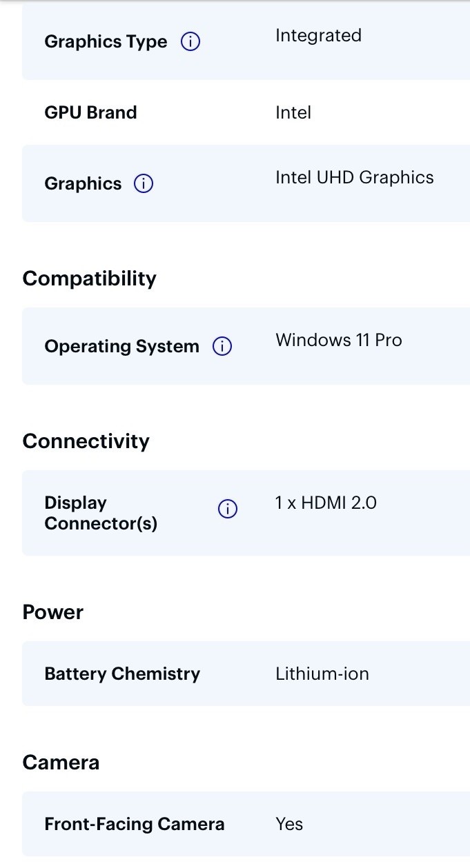Screen dimensions: 470x868
Task: Select the Connectivity section heading
Action: [86, 441]
